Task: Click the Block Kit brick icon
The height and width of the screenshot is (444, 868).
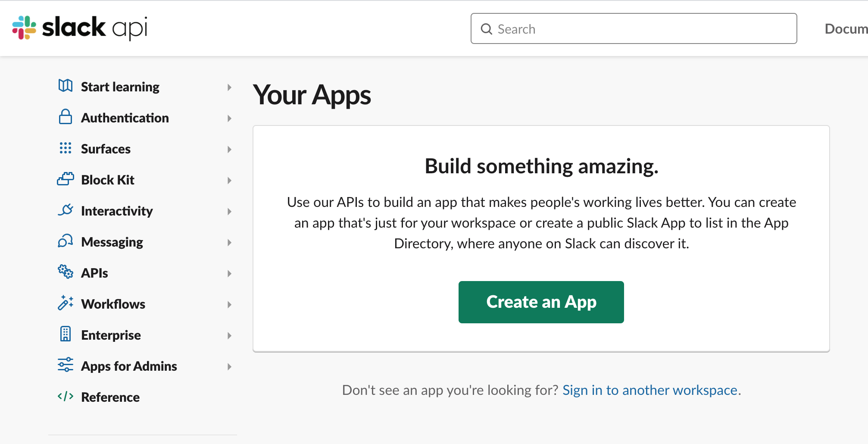Action: 66,179
